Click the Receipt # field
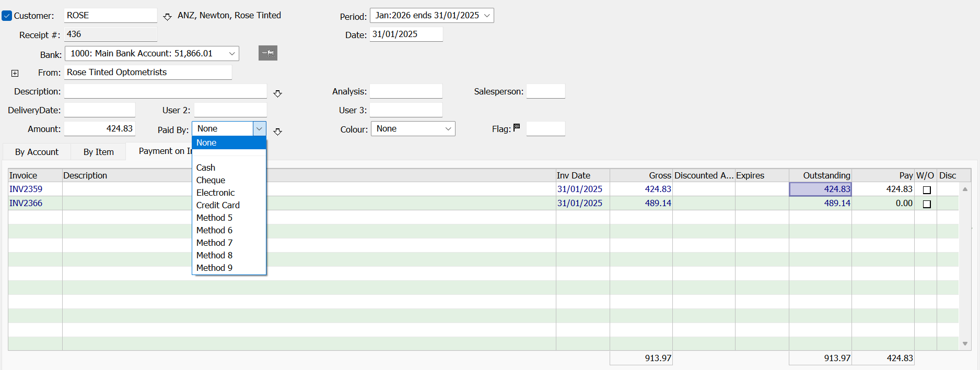 tap(110, 34)
